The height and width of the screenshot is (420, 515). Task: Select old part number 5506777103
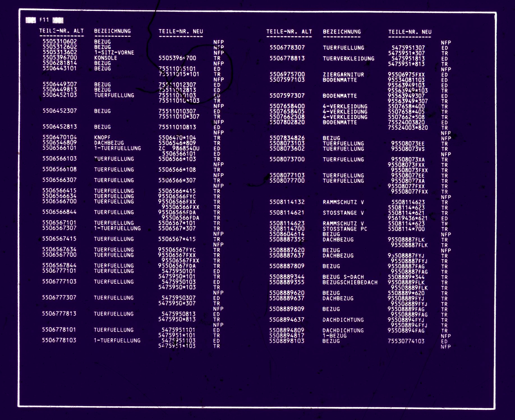click(x=59, y=281)
